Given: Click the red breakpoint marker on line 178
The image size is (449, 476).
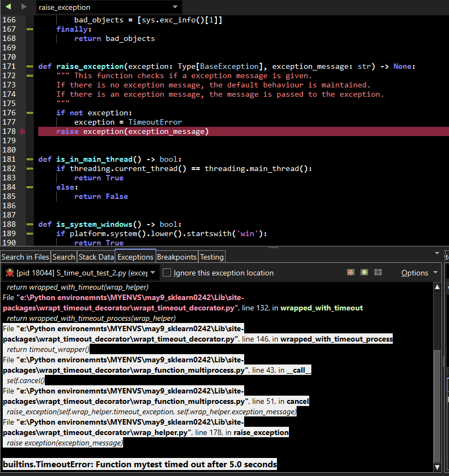Looking at the screenshot, I should pyautogui.click(x=22, y=131).
